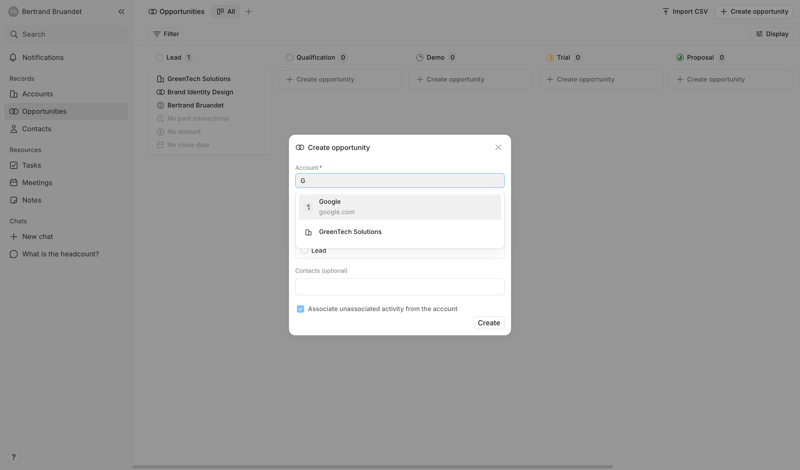Screen dimensions: 800x470
Task: Create opportunity in Demo column
Action: point(470,80)
